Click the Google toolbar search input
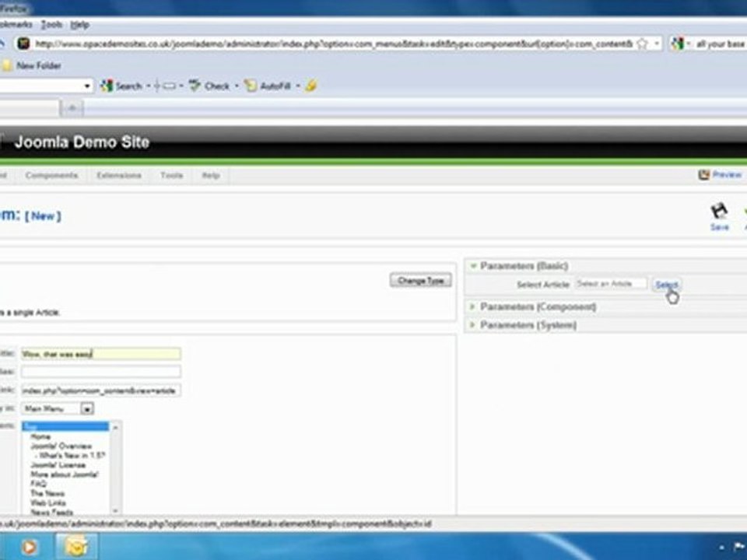Screen dimensions: 747x560 pyautogui.click(x=40, y=86)
